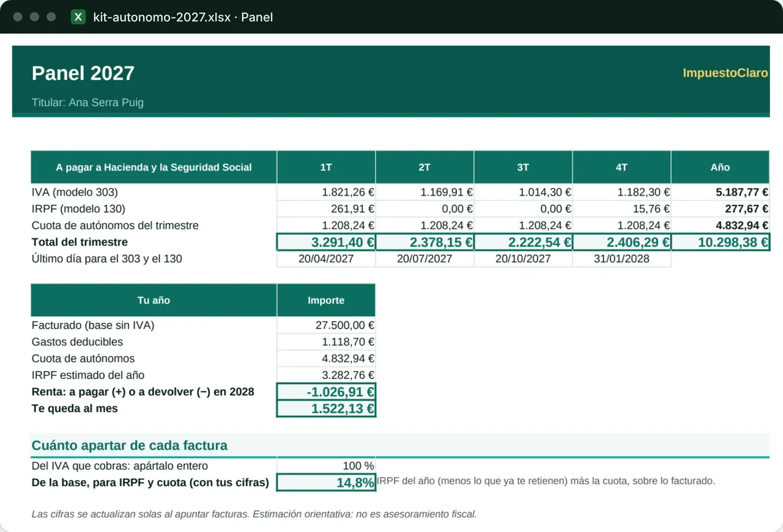Select the IVA cell showing 1.182,30 €
The width and height of the screenshot is (783, 532).
pos(622,192)
